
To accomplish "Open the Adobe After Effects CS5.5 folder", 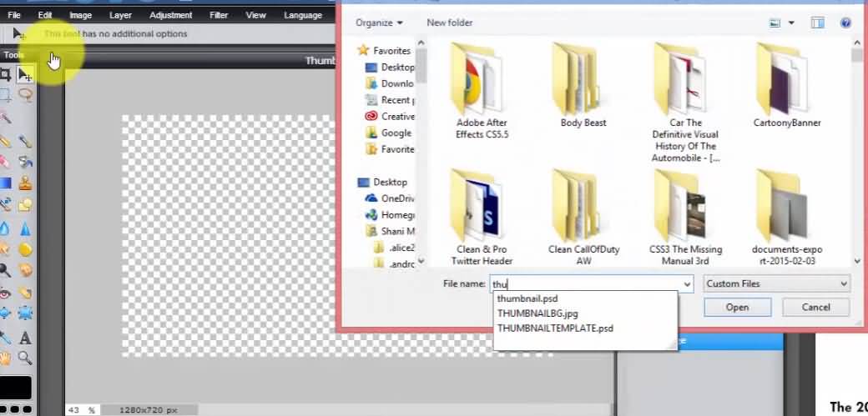I will 482,91.
